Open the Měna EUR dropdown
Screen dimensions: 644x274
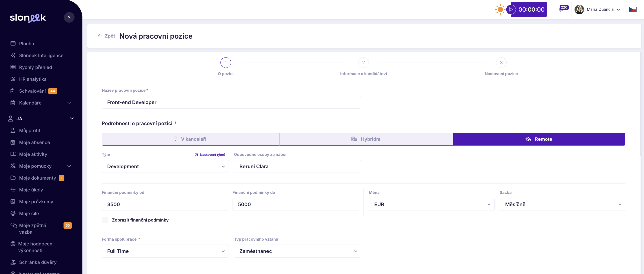point(431,204)
